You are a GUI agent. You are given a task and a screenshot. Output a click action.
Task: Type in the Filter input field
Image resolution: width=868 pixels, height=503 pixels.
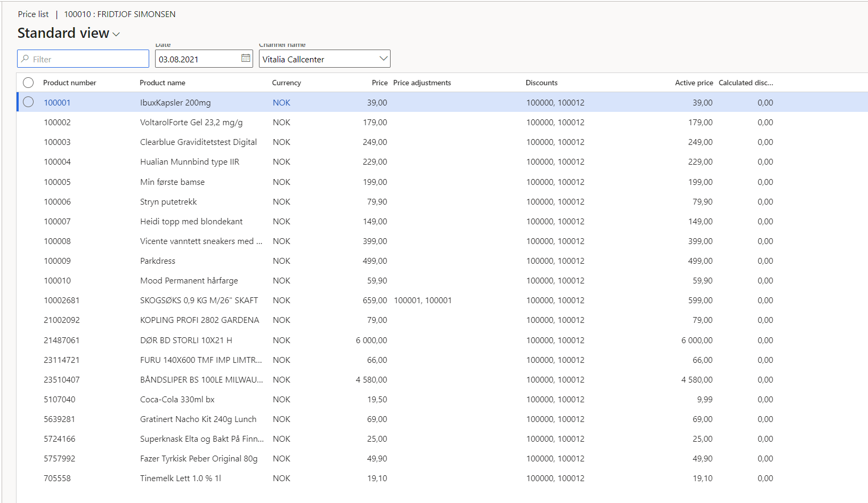pyautogui.click(x=88, y=59)
